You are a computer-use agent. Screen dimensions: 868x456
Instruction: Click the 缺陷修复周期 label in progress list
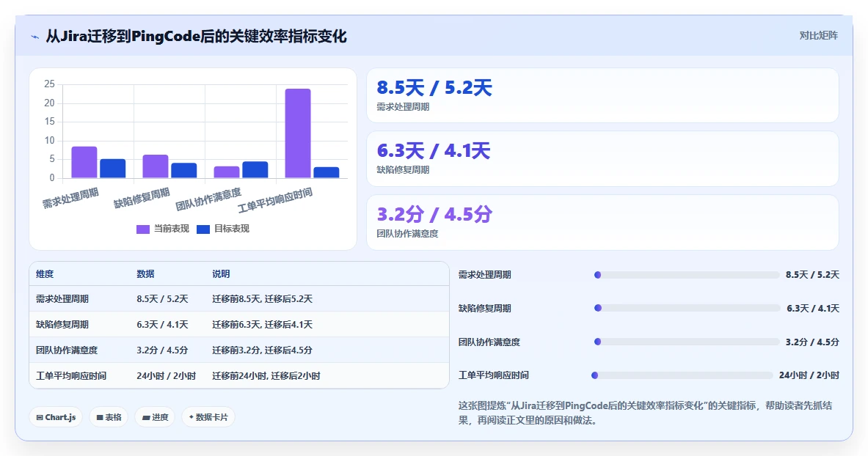485,308
